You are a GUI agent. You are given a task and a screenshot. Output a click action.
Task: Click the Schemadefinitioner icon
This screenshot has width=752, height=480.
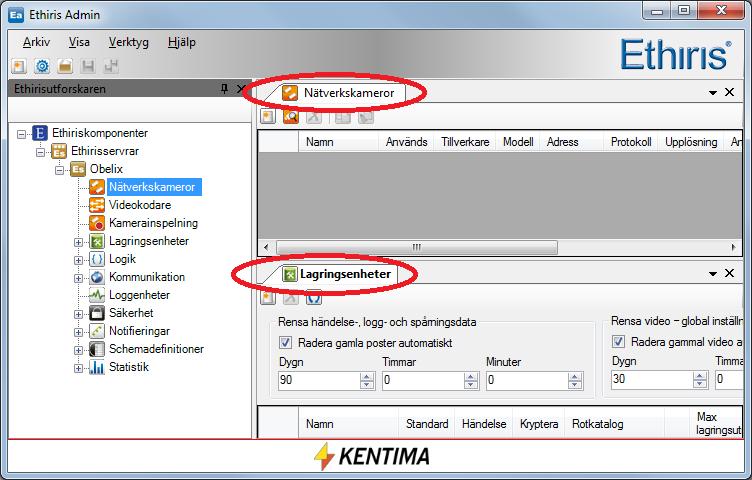pyautogui.click(x=97, y=349)
